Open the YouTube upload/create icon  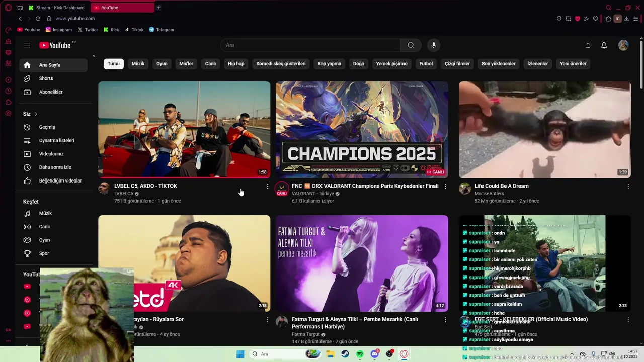(x=588, y=45)
